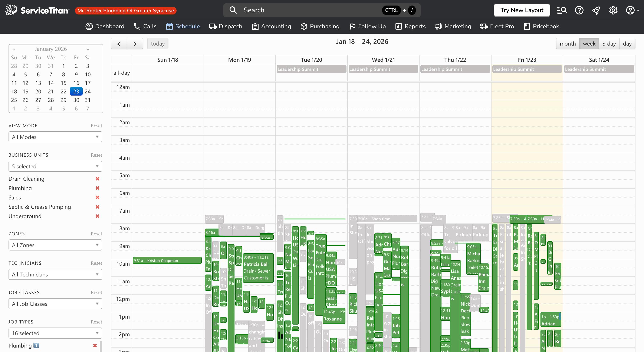Switch calendar to month view

coord(568,43)
